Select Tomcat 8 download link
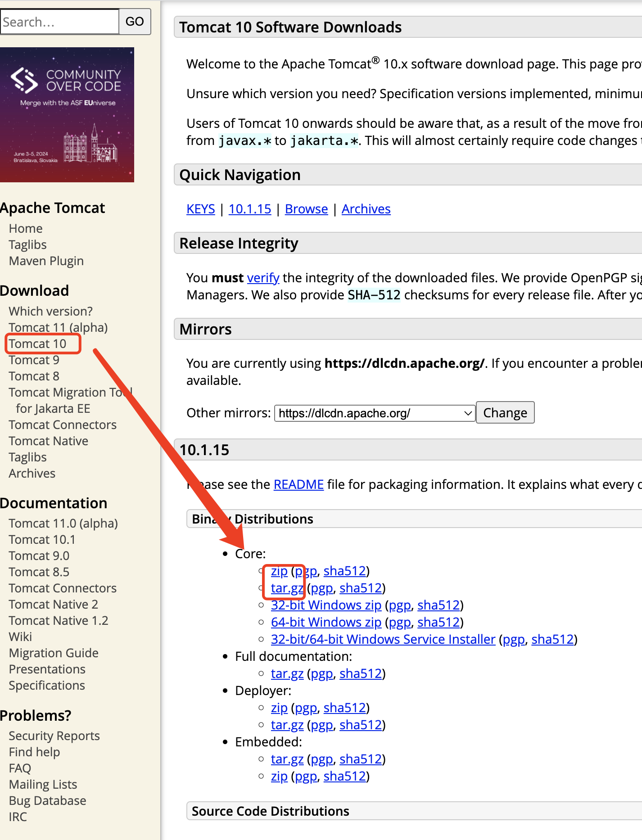642x840 pixels. 34,376
